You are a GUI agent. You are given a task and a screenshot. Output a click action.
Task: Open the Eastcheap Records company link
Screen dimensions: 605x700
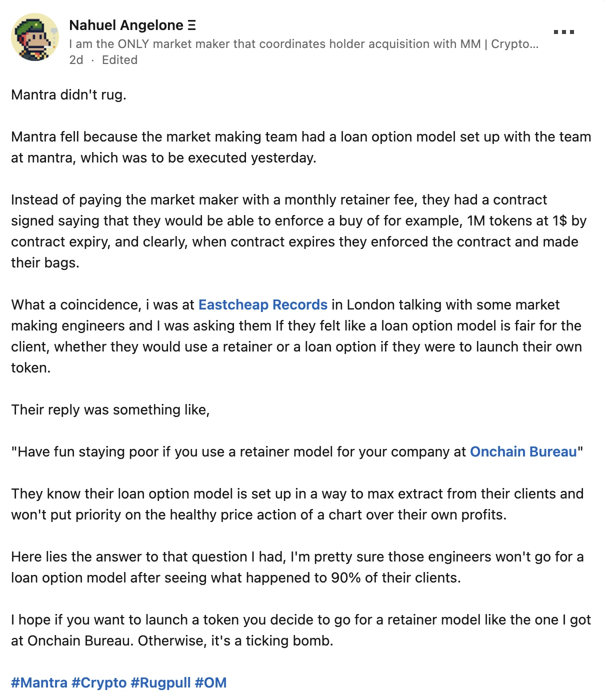(263, 305)
